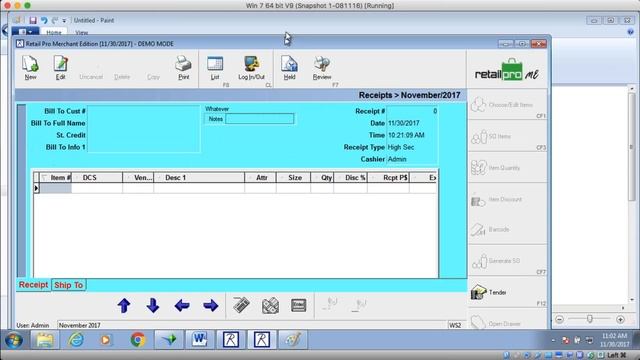
Task: Open Paint's Home ribbon tab
Action: coord(54,32)
